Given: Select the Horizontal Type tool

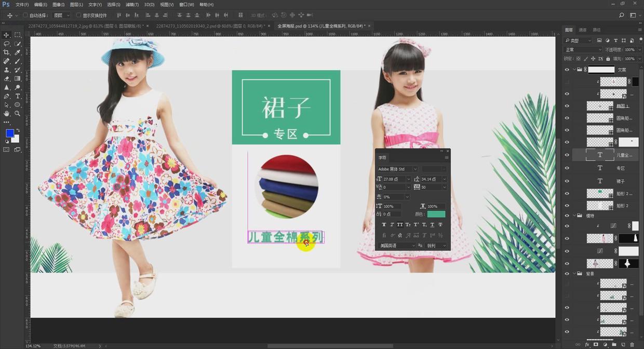Looking at the screenshot, I should tap(17, 96).
